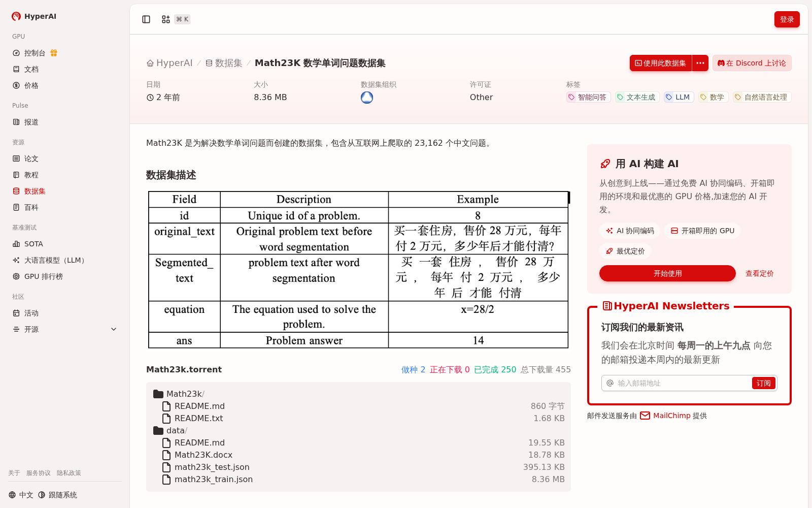Open the 关于 footer link
Image resolution: width=812 pixels, height=508 pixels.
pyautogui.click(x=14, y=473)
